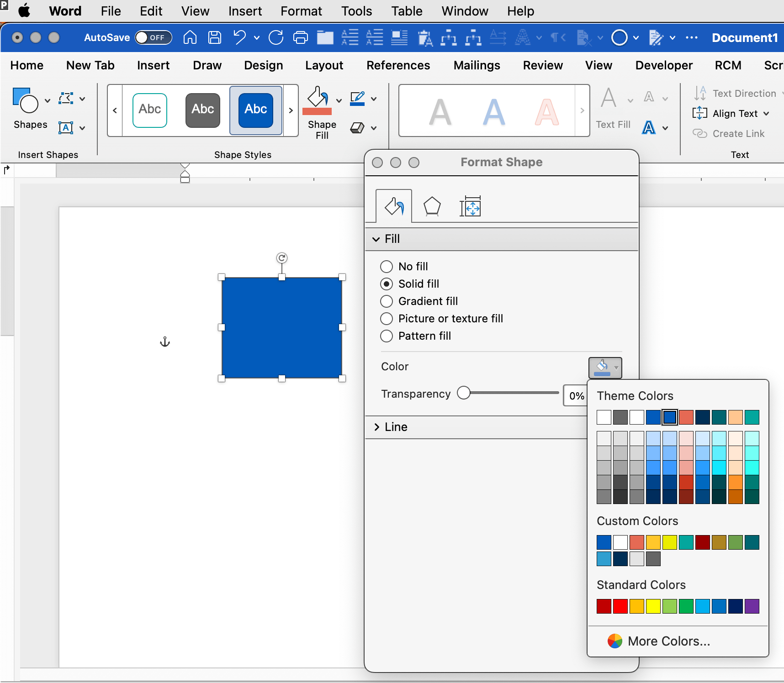Click the Redo circular arrow icon
Image resolution: width=784 pixels, height=683 pixels.
click(x=276, y=37)
